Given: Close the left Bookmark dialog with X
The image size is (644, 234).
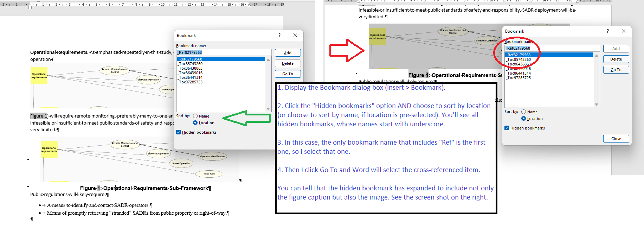Looking at the screenshot, I should tap(295, 35).
